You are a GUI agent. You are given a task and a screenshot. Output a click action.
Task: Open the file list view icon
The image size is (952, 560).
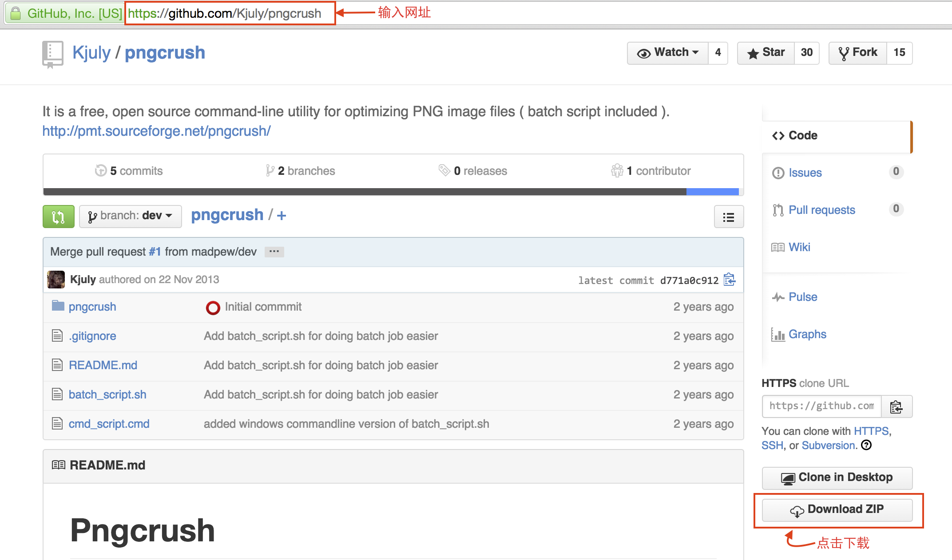pos(728,217)
